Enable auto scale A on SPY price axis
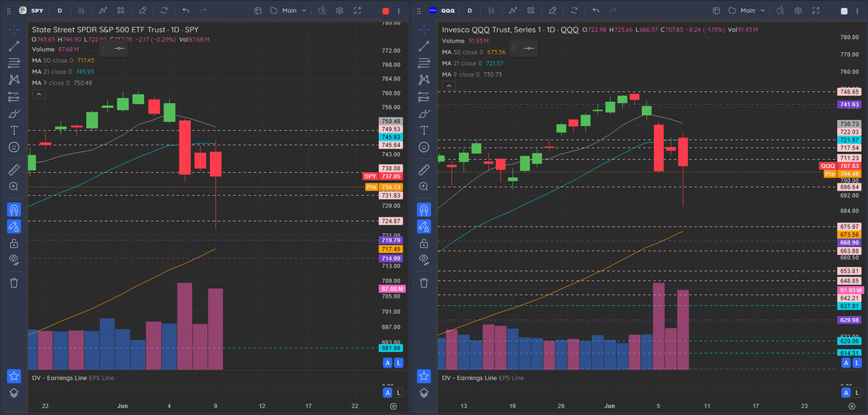 tap(387, 362)
